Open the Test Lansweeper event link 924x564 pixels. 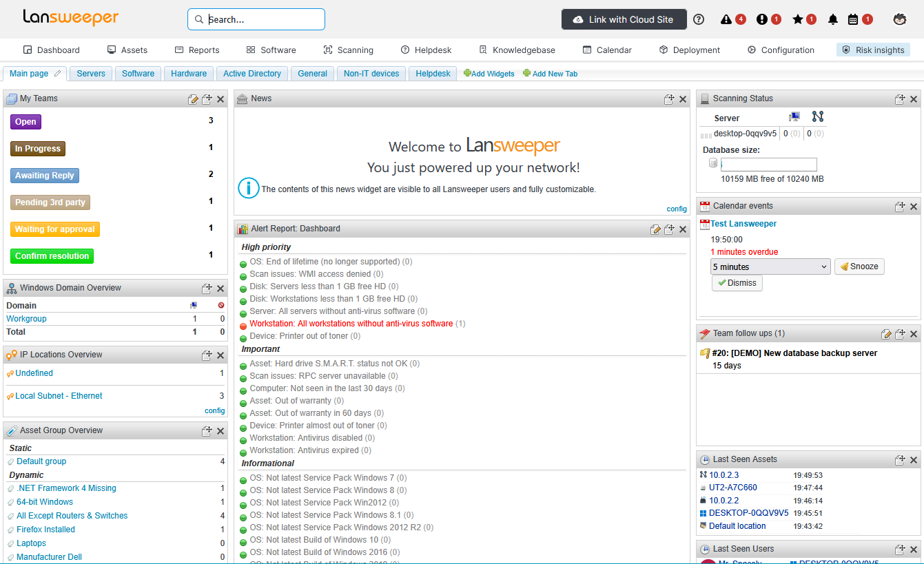743,224
